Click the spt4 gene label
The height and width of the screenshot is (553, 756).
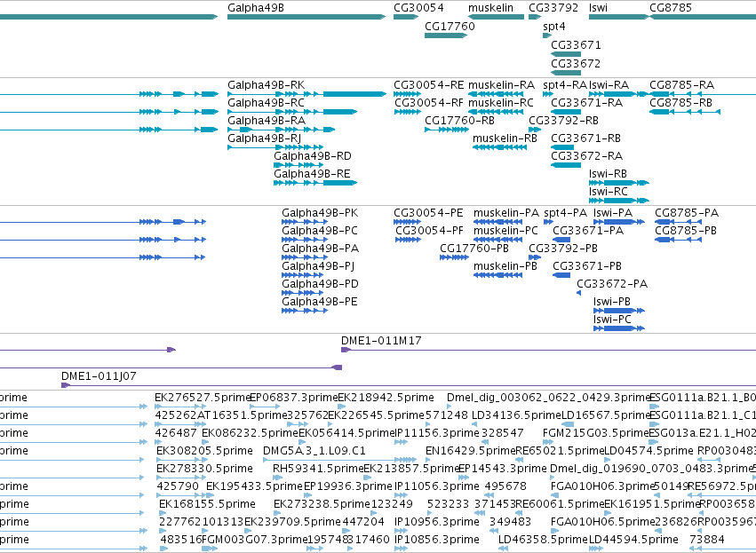(x=554, y=27)
